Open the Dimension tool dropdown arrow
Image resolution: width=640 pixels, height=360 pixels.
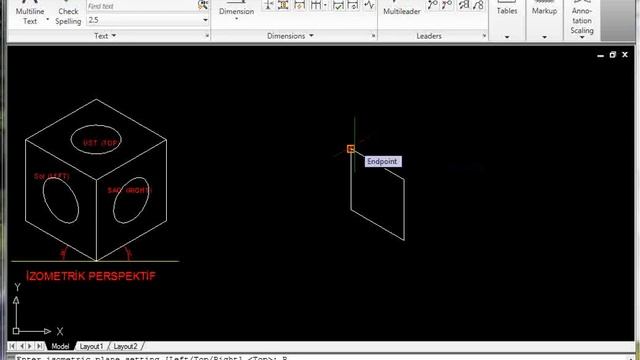tap(236, 19)
